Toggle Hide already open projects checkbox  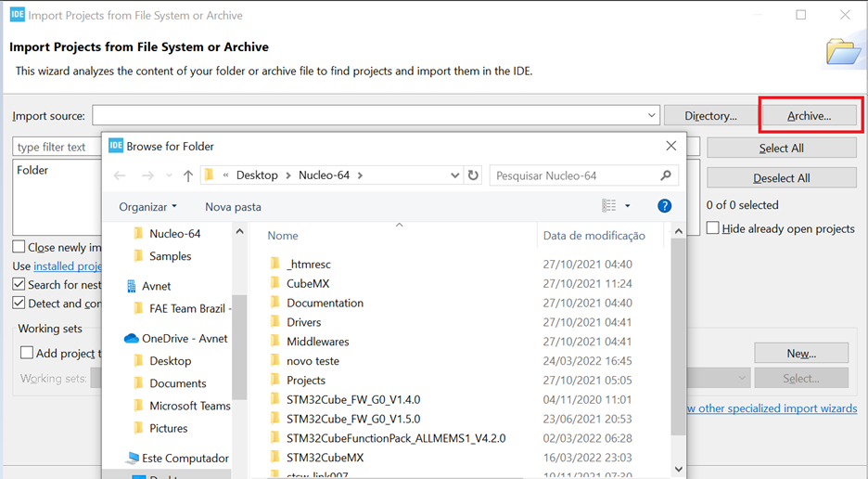click(x=713, y=227)
